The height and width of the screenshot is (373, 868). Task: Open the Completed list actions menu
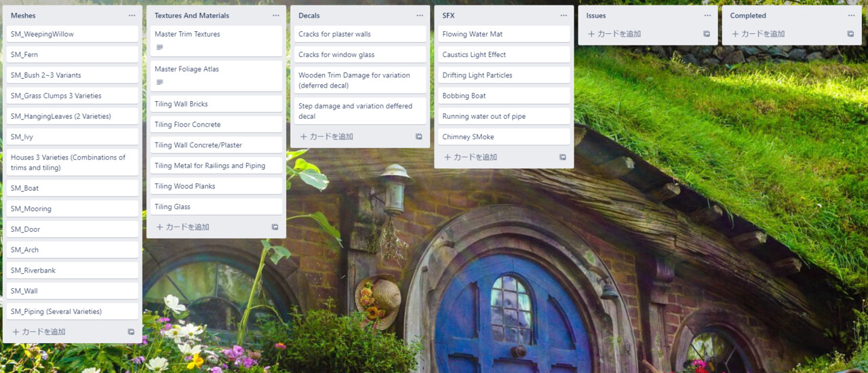tap(851, 16)
